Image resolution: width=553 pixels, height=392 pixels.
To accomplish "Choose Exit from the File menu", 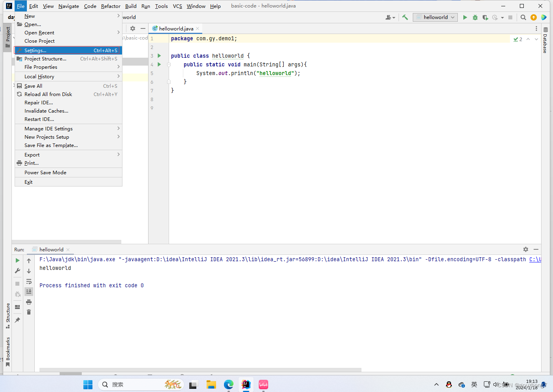I will tap(68, 182).
